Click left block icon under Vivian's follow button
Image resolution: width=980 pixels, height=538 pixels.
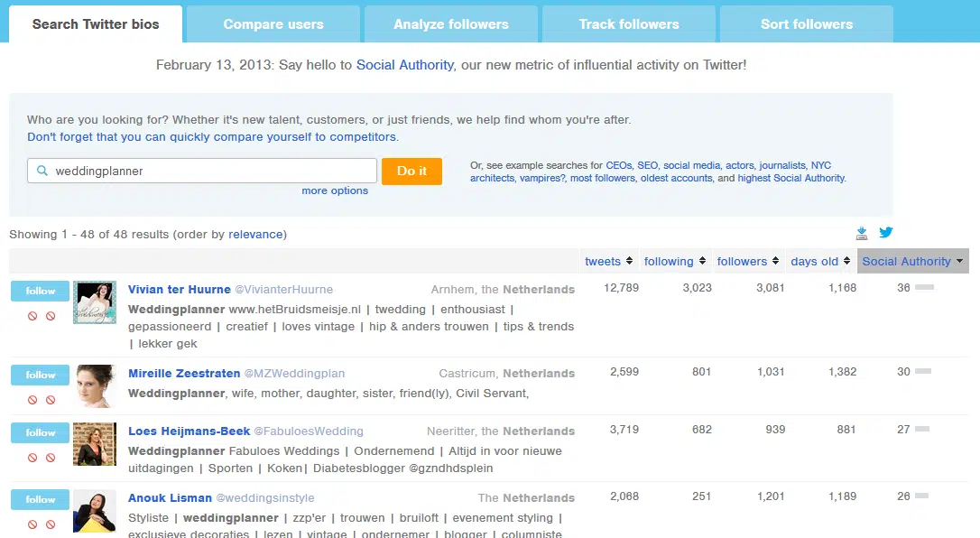click(32, 316)
